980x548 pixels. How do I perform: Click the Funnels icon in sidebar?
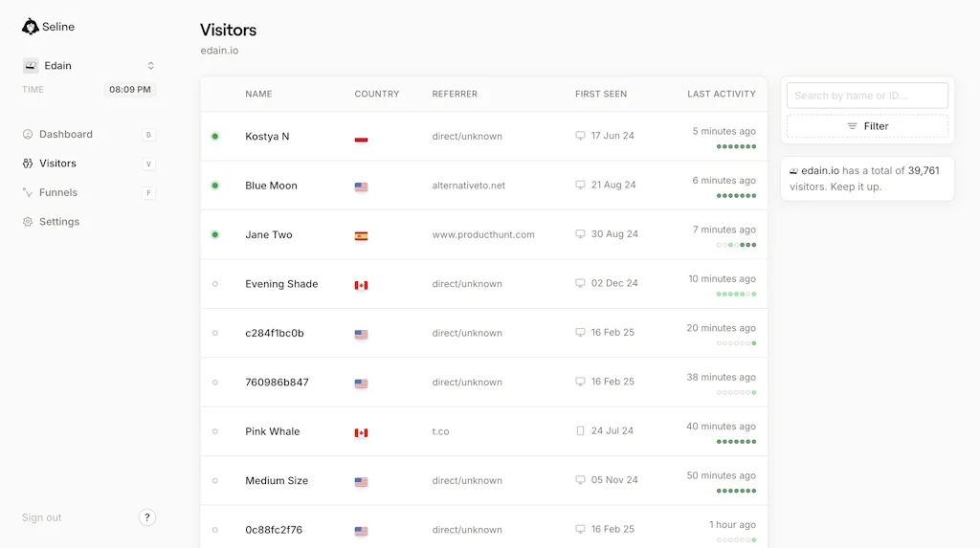coord(28,192)
